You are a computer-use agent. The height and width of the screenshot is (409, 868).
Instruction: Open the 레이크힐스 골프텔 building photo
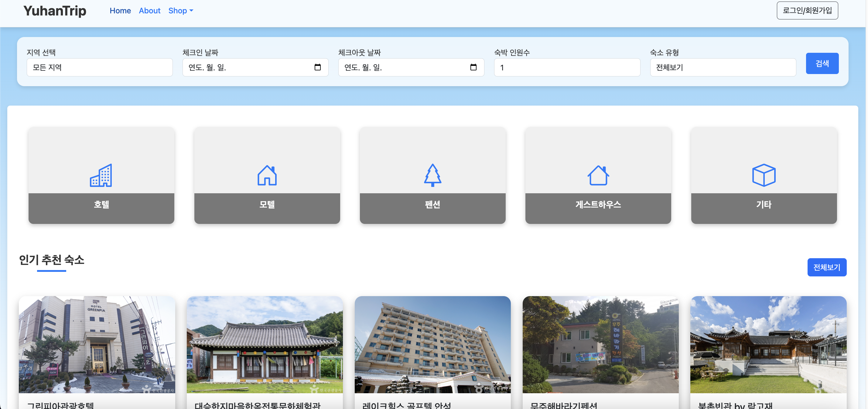(432, 344)
